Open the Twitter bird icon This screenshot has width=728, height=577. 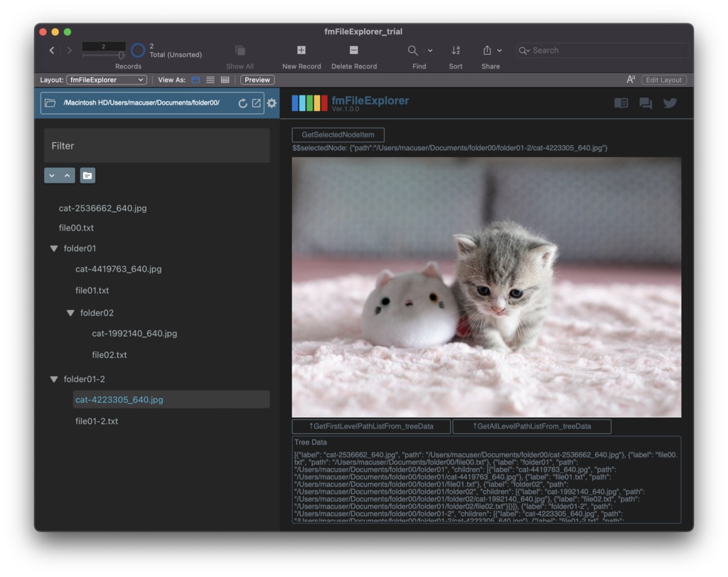point(670,103)
